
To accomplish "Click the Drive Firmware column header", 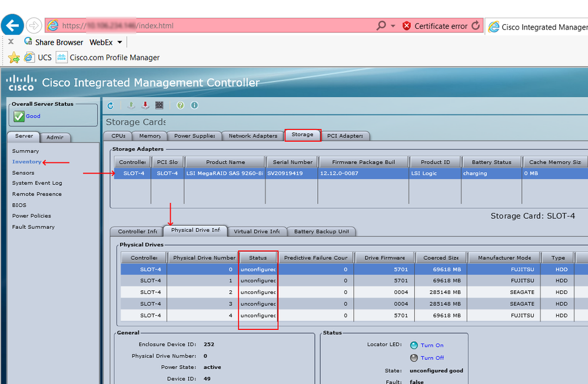I will 385,258.
